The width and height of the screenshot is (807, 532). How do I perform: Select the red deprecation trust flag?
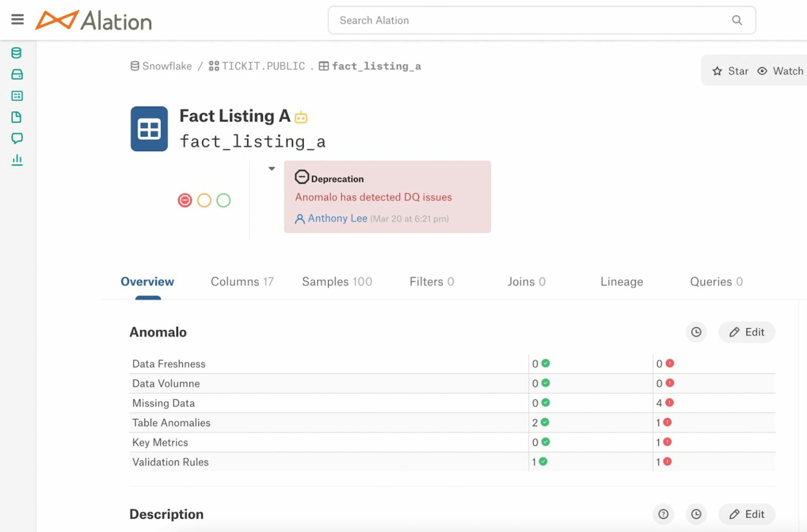[x=185, y=200]
